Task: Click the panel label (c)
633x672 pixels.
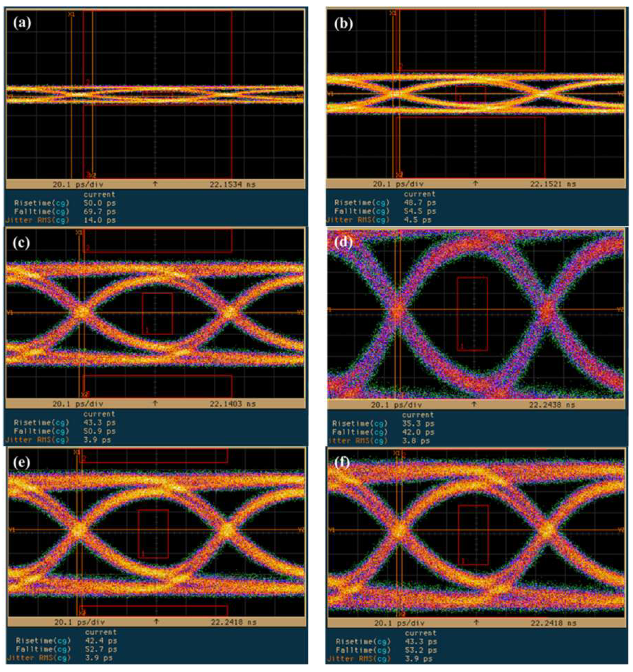Action: 21,243
